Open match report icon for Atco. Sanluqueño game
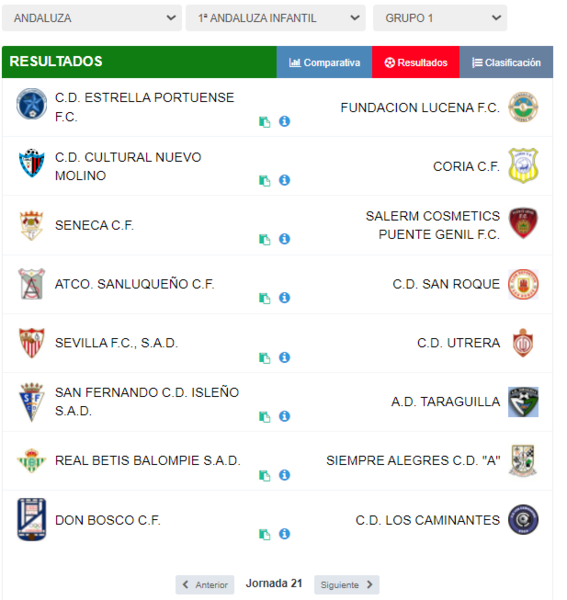Screen dimensions: 567x600 pos(264,298)
